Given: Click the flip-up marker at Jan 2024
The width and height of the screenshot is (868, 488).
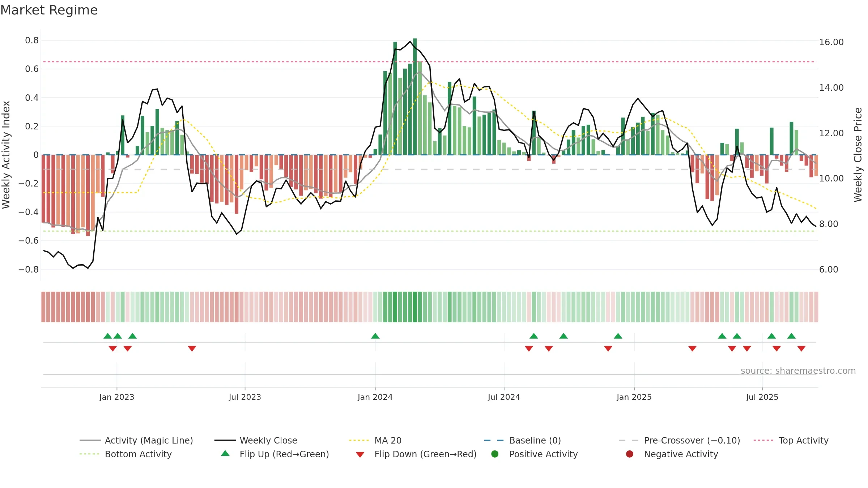Looking at the screenshot, I should pyautogui.click(x=375, y=336).
